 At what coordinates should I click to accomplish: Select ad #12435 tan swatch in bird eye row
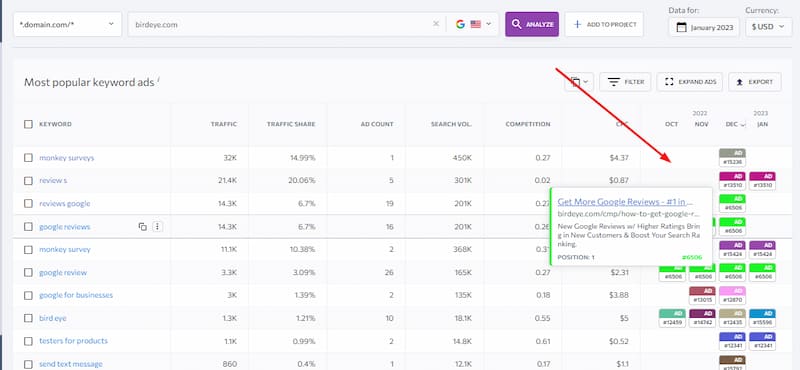(732, 318)
